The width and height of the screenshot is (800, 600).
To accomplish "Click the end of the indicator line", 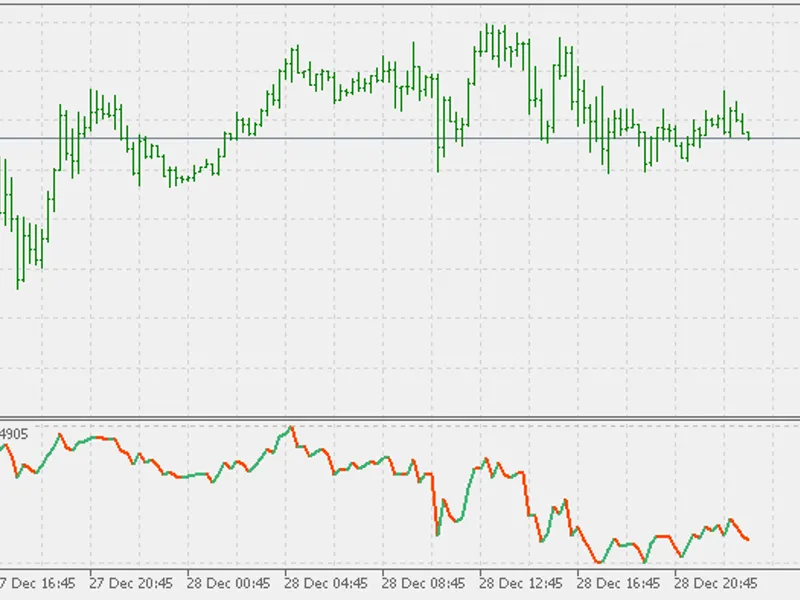I will 747,539.
